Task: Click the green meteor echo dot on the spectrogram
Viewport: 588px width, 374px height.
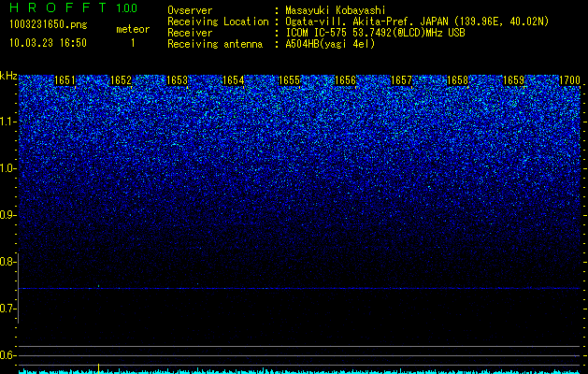Action: click(99, 286)
